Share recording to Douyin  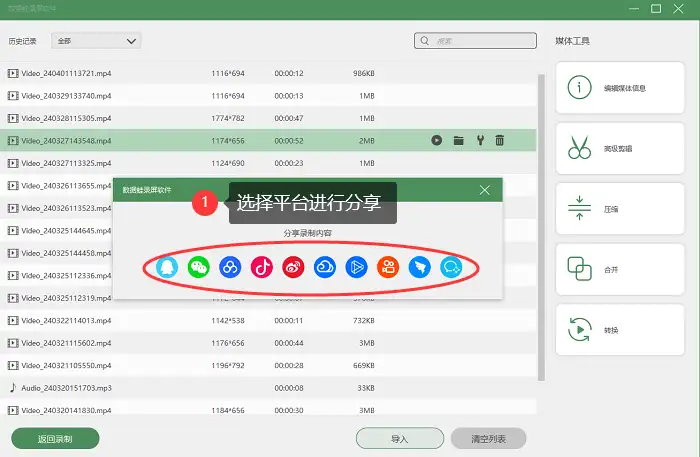262,267
